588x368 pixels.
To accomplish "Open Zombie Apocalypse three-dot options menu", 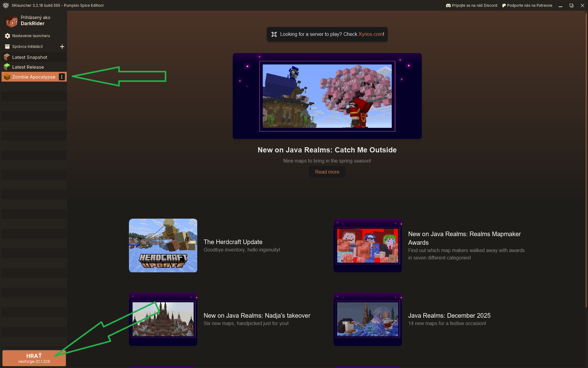I will click(62, 77).
